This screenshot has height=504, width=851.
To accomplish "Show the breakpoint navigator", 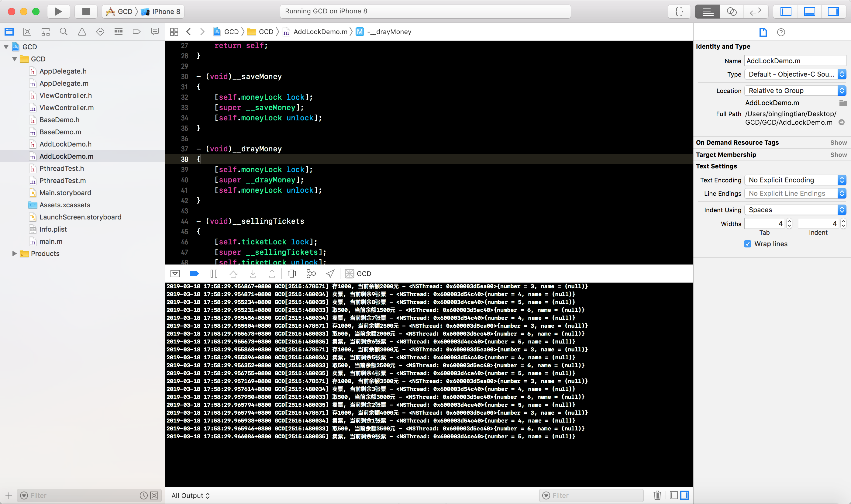I will tap(136, 32).
